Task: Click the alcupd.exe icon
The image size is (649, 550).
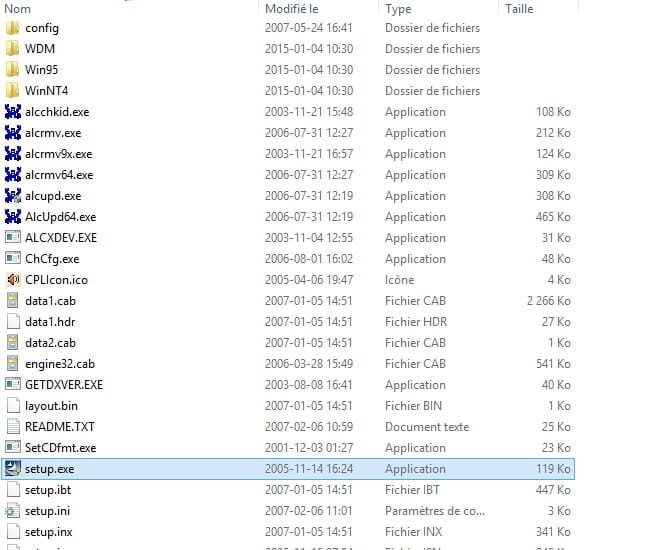Action: 12,196
